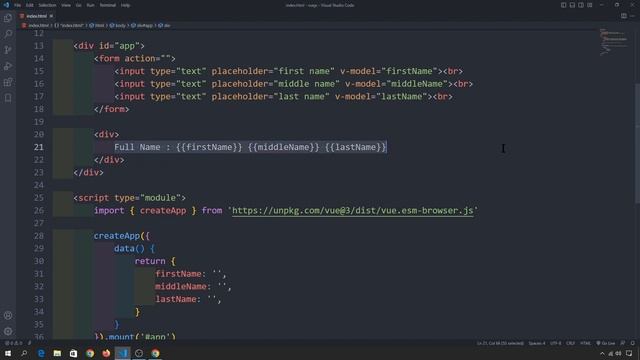Open the Manage gear icon
640x360 pixels.
point(8,331)
